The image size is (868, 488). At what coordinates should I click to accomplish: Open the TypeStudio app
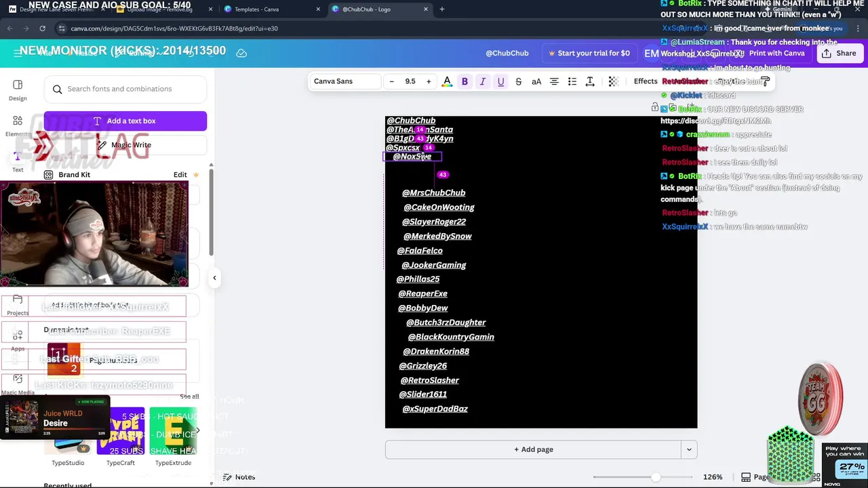tap(68, 437)
